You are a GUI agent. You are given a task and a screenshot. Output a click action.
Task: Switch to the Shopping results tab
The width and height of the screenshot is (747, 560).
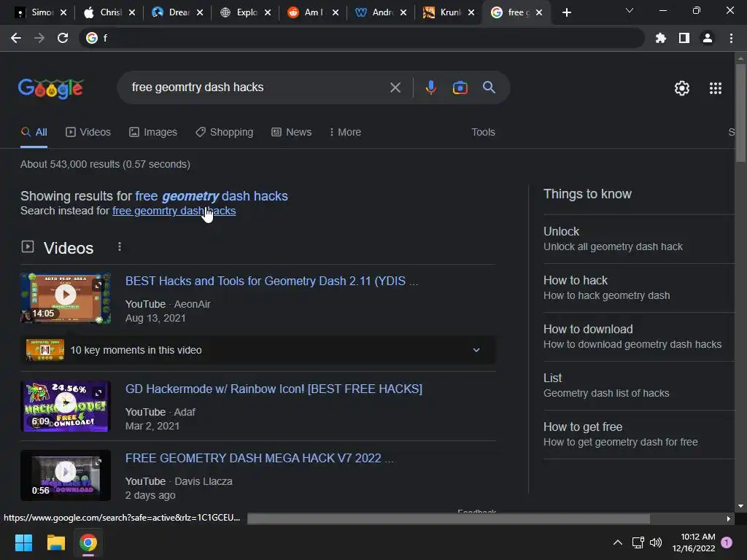225,132
